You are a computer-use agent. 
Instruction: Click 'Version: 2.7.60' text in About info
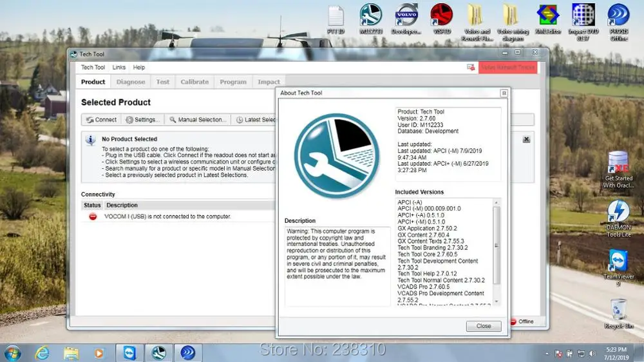tap(417, 119)
